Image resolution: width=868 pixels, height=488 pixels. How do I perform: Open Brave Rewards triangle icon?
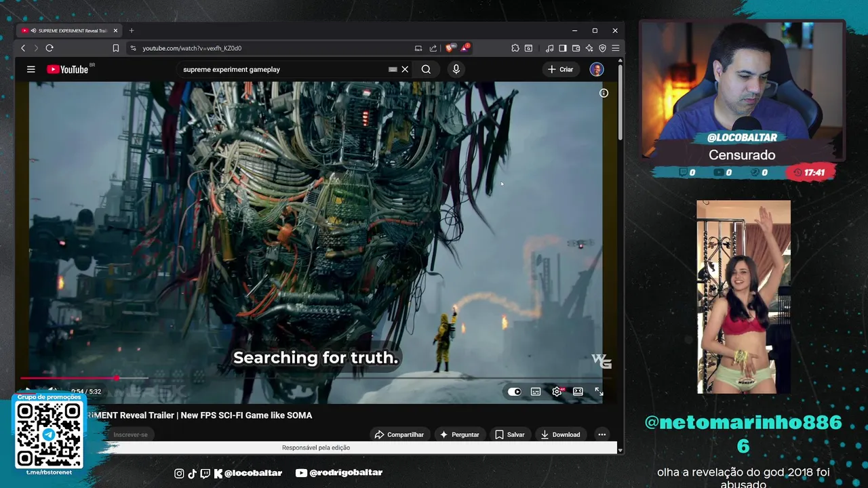click(465, 48)
